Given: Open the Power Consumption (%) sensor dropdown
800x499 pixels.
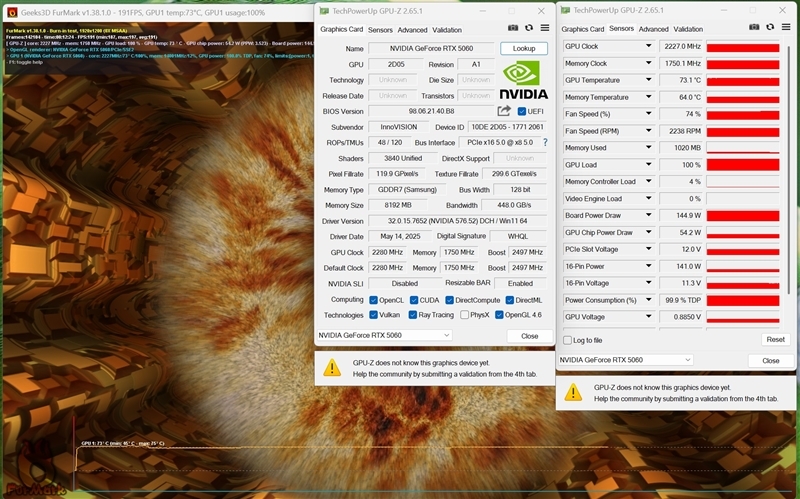Looking at the screenshot, I should point(648,300).
